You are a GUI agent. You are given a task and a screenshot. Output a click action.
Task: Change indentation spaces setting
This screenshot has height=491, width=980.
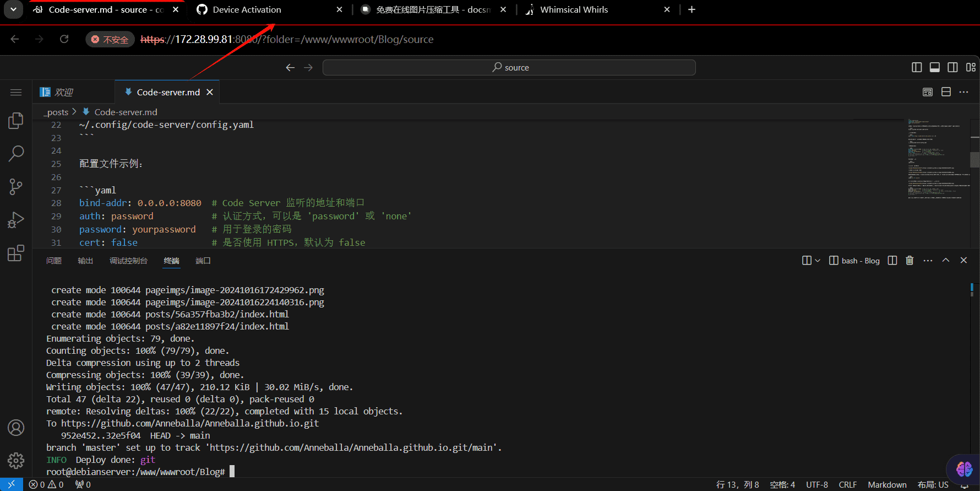[x=782, y=484]
